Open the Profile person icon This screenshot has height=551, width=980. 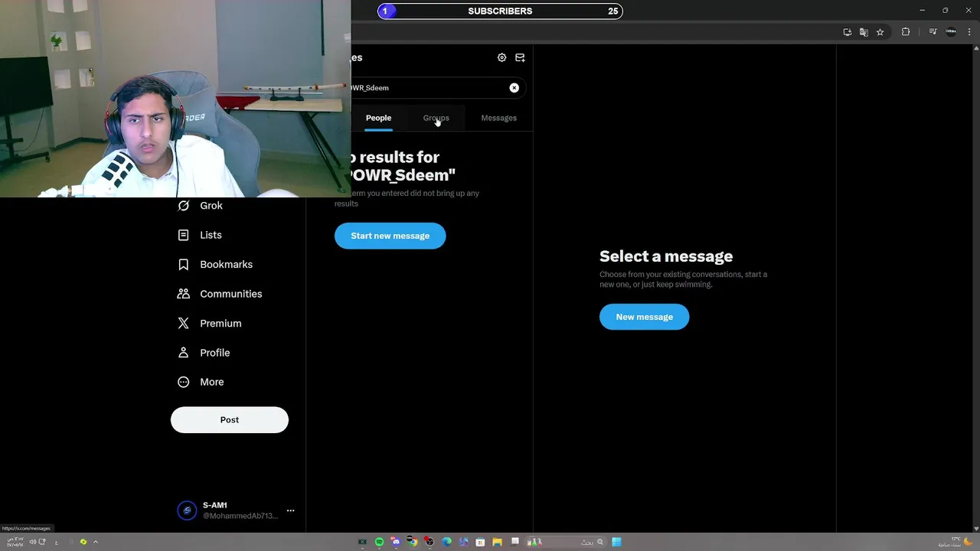[x=183, y=353]
